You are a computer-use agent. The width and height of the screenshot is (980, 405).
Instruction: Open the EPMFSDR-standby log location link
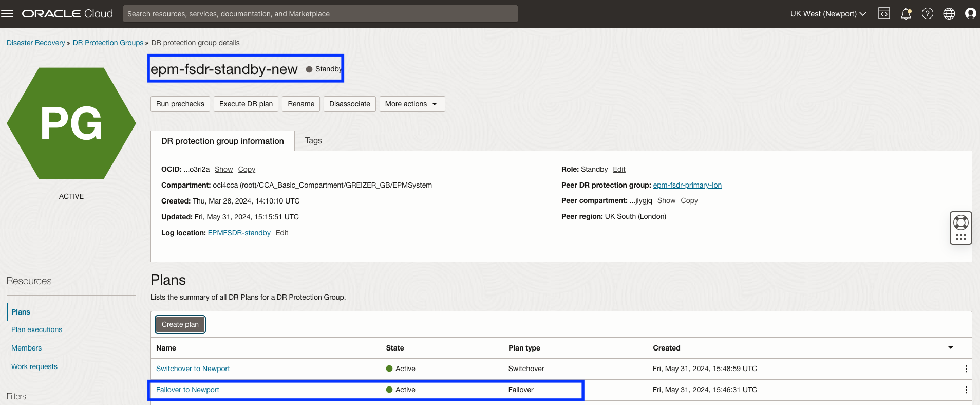coord(239,233)
